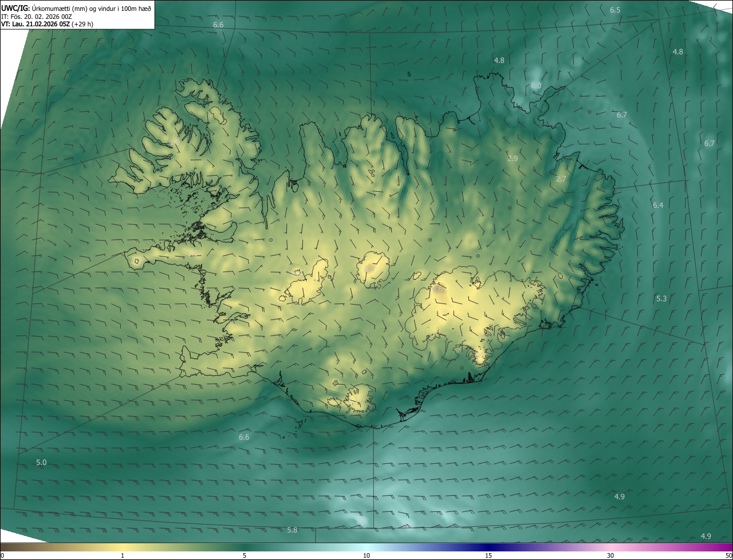Click the 1 tick on the colour scale
733x560 pixels.
coord(123,555)
